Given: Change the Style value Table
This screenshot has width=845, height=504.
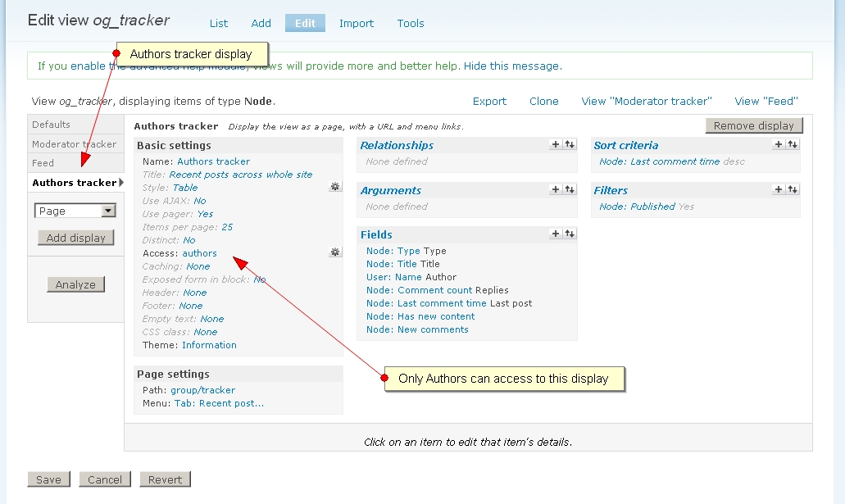Looking at the screenshot, I should 185,188.
